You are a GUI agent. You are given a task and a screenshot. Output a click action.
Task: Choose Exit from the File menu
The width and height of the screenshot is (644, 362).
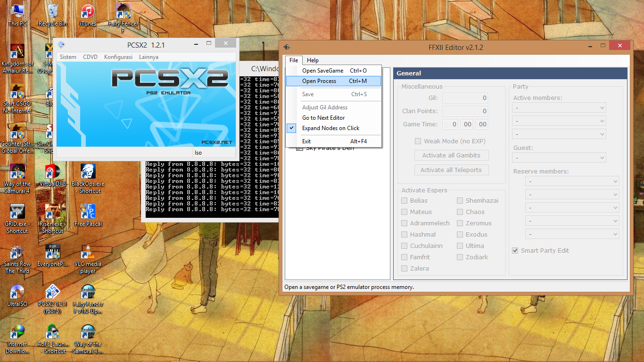tap(333, 141)
